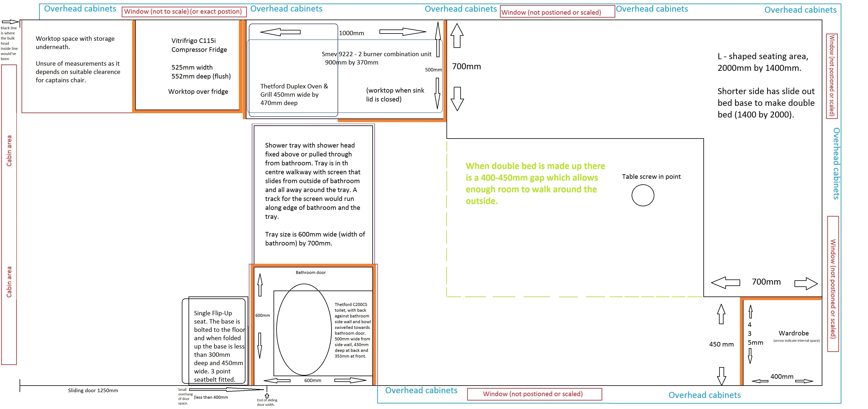Select 'Worktop space with storage underneath.' text

pos(75,43)
